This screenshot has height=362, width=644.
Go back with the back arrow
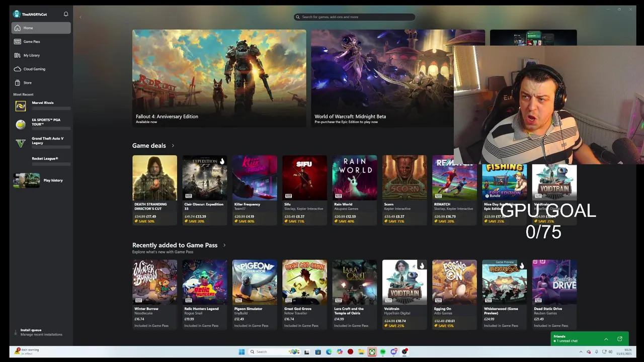click(80, 17)
